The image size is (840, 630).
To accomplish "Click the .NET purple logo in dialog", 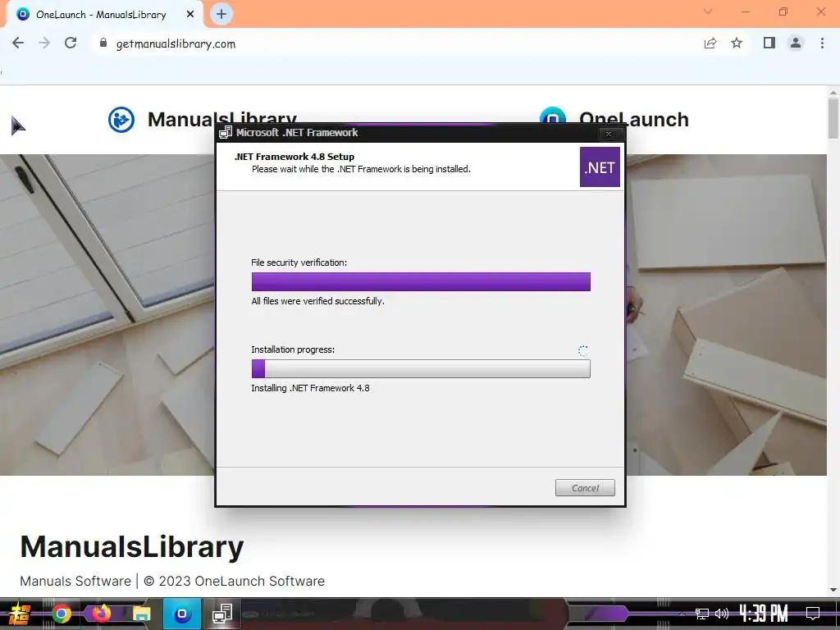I will tap(600, 167).
